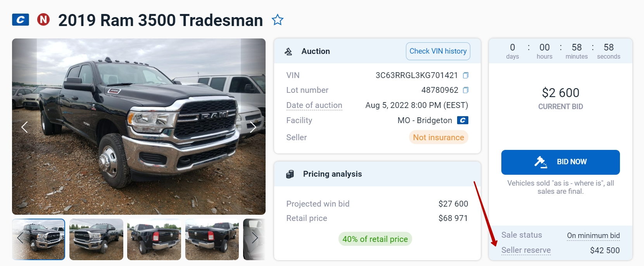Screen dimensions: 644x266
Task: Click the Copart icon next to Bridgeton
Action: click(x=463, y=120)
